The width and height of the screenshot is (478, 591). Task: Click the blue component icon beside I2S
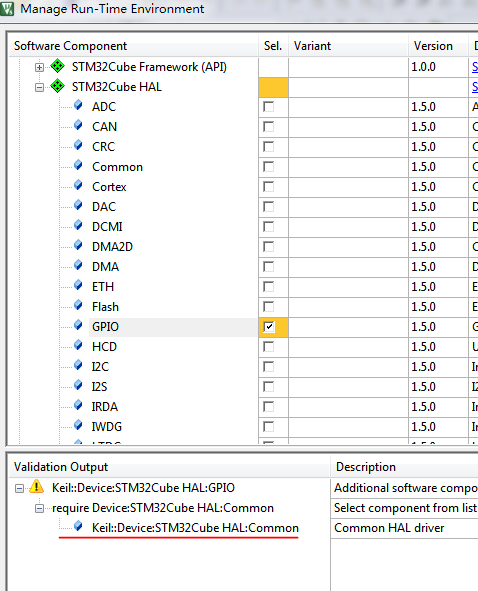(x=78, y=385)
